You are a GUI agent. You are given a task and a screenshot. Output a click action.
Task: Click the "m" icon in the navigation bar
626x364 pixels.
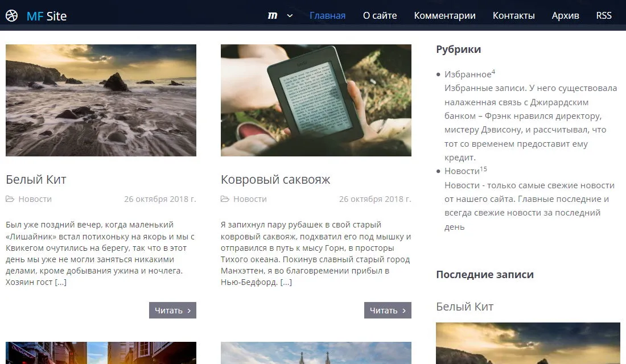[x=273, y=15]
